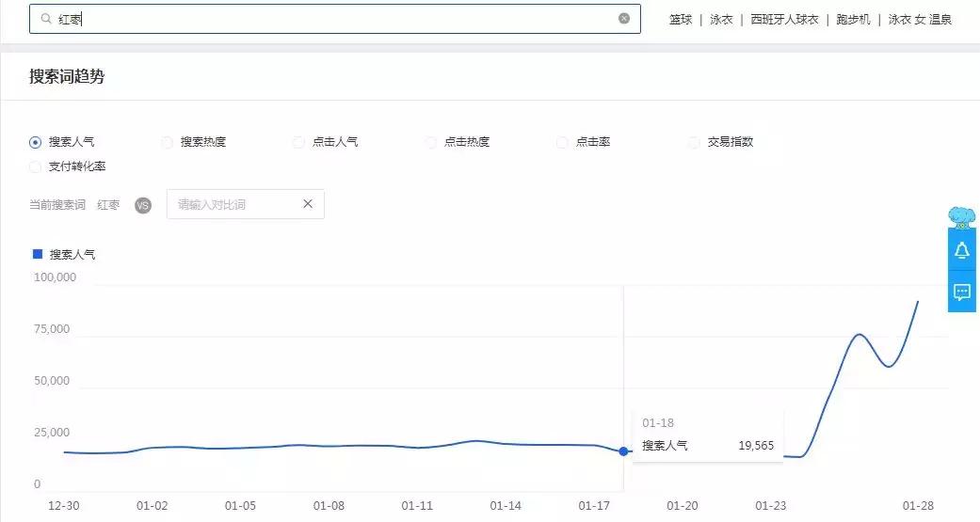Screen dimensions: 980x522
Task: Clear the search box with the round X icon
Action: [x=624, y=18]
